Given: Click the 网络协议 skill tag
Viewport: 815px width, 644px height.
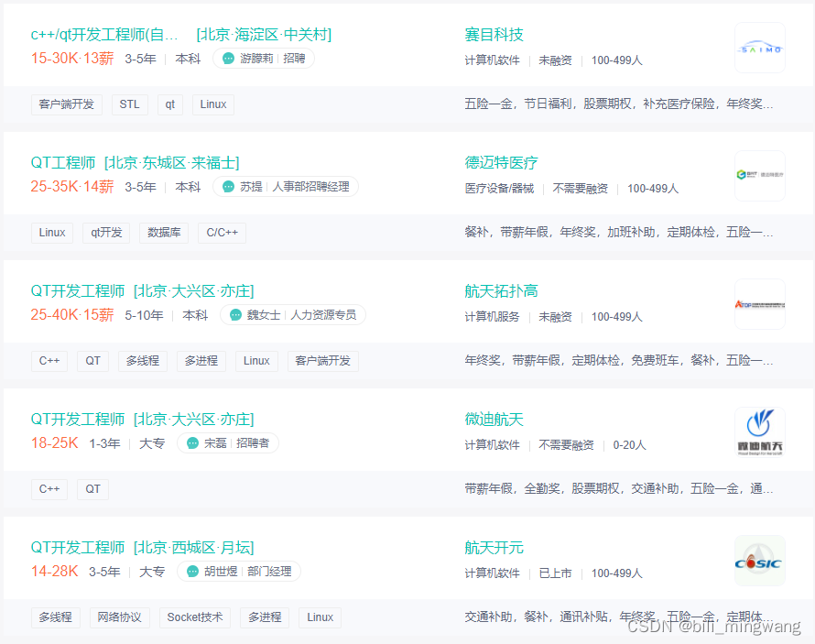Looking at the screenshot, I should pos(120,617).
